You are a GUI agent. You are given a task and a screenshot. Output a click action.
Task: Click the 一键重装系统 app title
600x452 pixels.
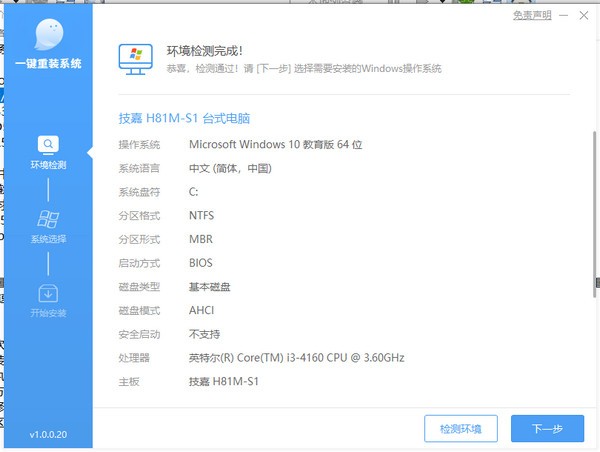point(48,63)
